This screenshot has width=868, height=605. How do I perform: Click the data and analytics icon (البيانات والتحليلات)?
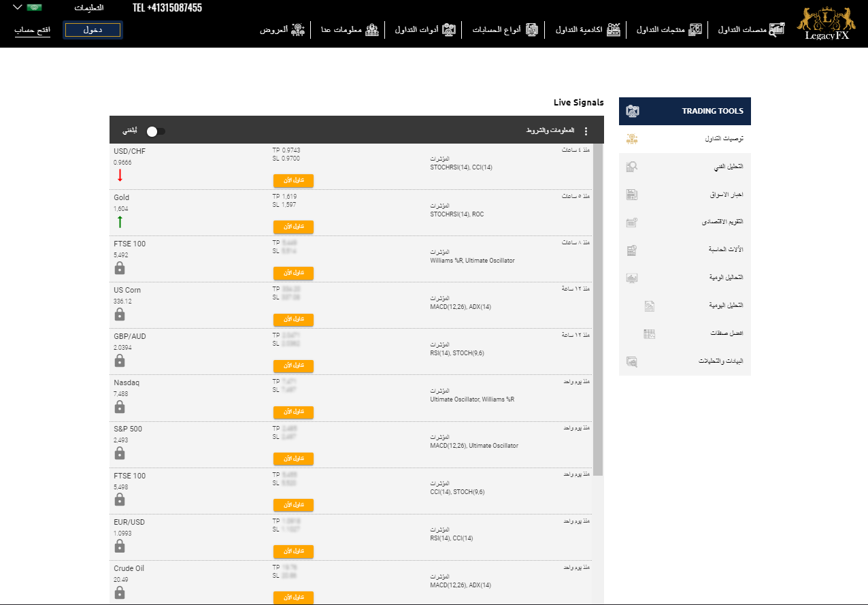click(x=632, y=362)
